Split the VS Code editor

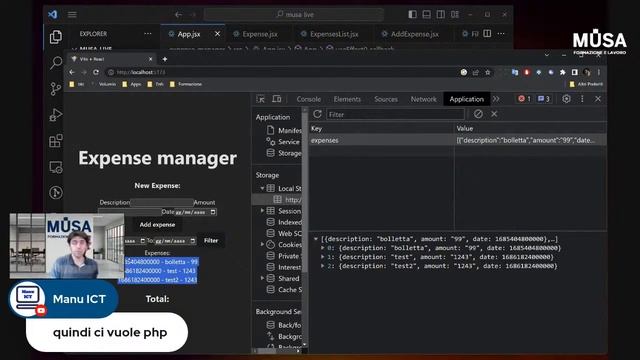[x=487, y=33]
